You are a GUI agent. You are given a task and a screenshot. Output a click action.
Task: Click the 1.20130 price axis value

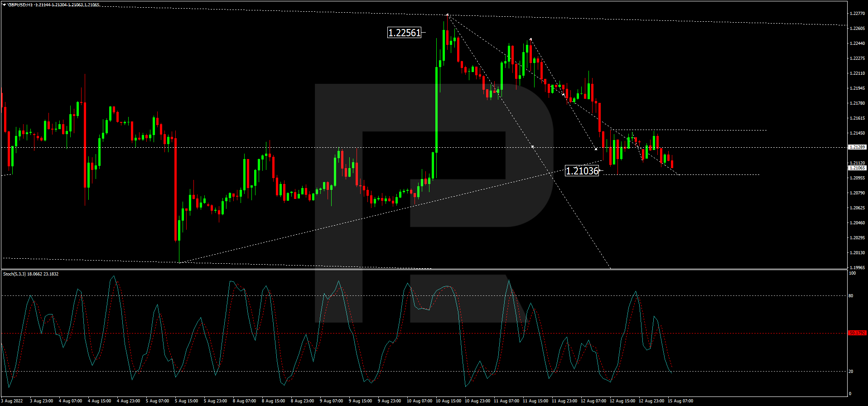coord(858,253)
